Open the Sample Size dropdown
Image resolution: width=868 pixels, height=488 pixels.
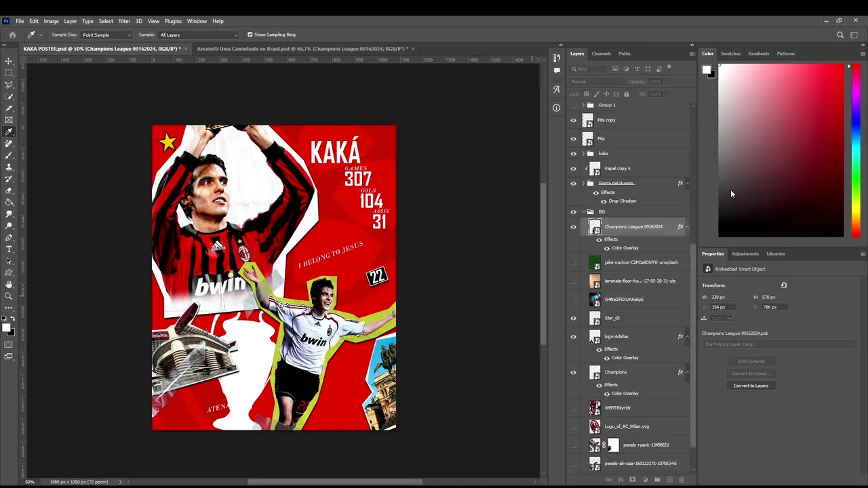[106, 35]
